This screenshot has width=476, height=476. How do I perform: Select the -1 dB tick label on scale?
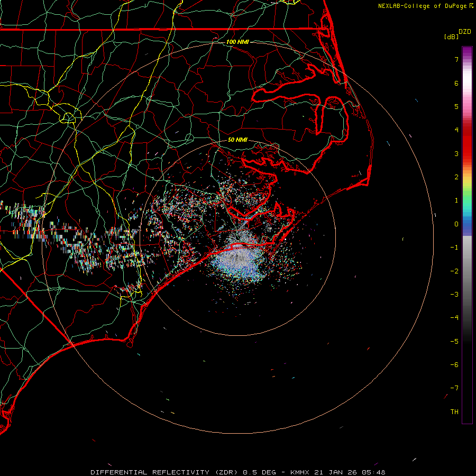point(454,248)
